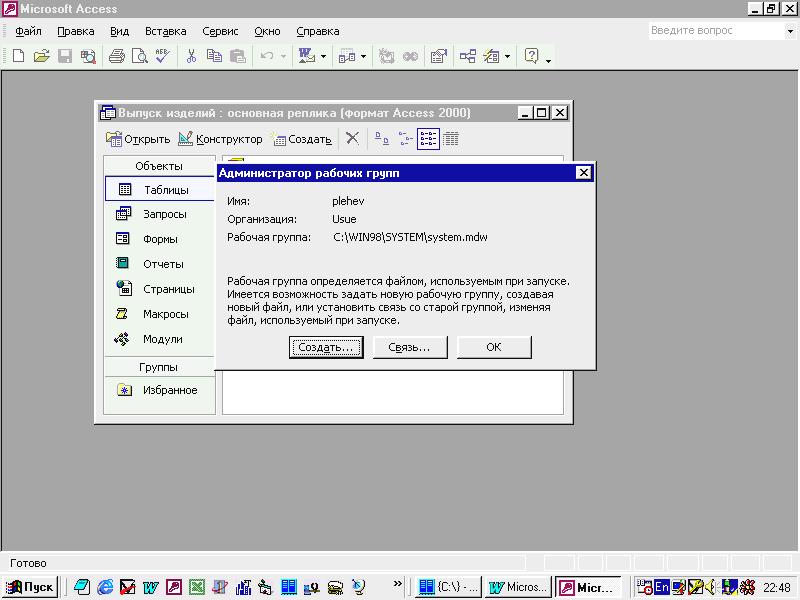
Task: Expand Analyze dropdown arrow
Action: [x=363, y=56]
